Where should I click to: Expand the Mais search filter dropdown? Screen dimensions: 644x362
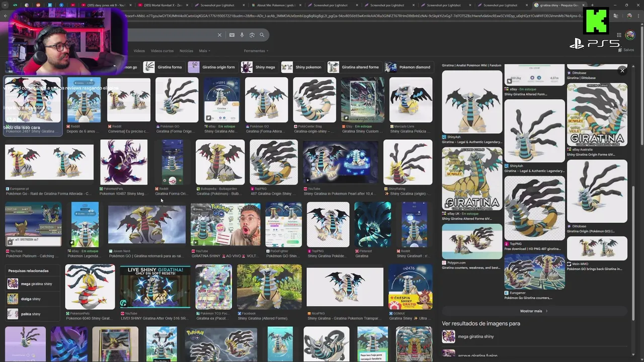click(x=204, y=51)
